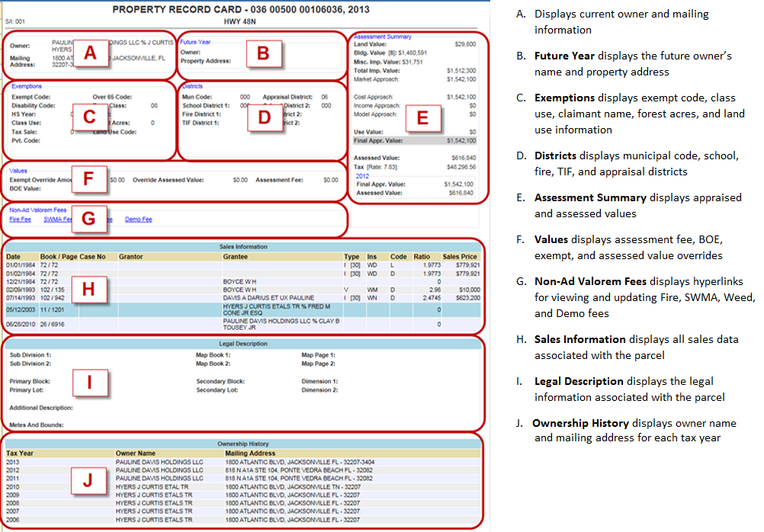Image resolution: width=764 pixels, height=532 pixels.
Task: Click the Additional Description label
Action: [x=41, y=408]
